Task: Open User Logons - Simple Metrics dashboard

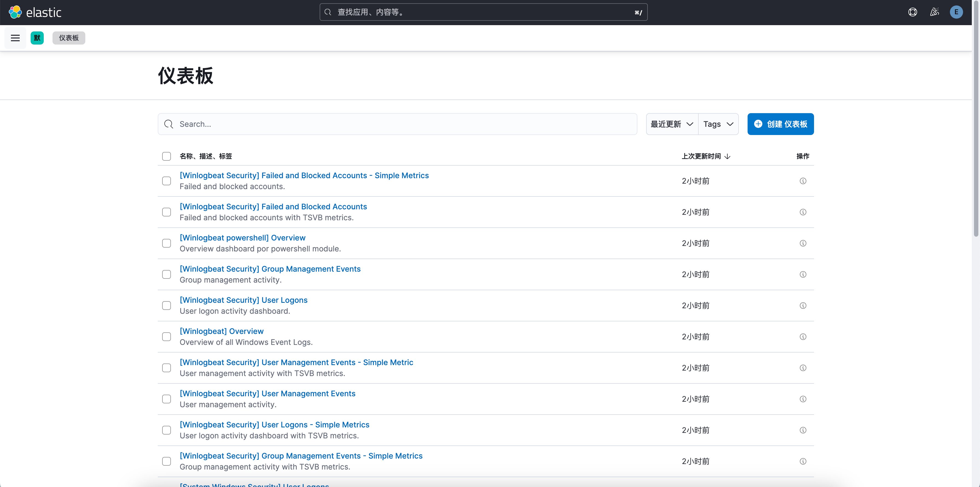Action: point(274,425)
